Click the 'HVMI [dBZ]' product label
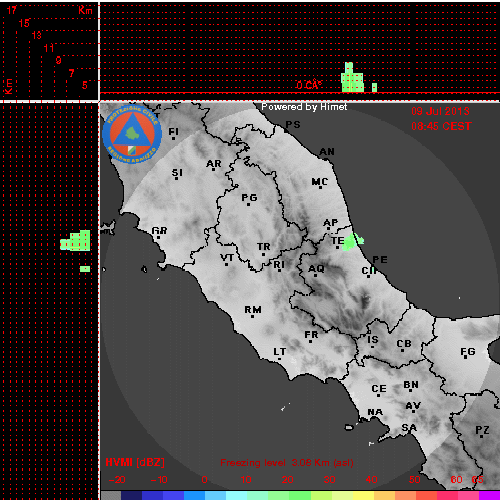Screen dimensions: 500x500 click(135, 462)
